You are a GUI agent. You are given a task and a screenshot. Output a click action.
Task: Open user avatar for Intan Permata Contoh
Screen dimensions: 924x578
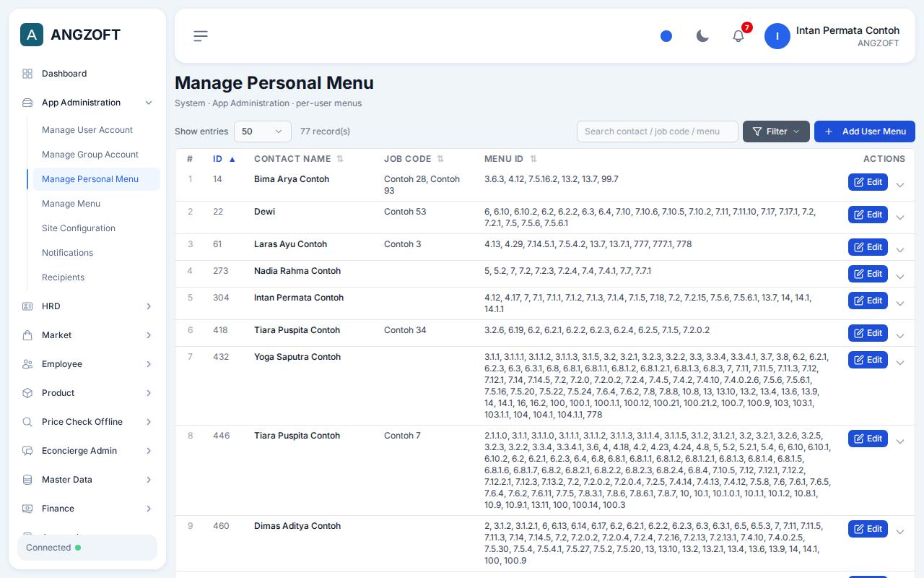pyautogui.click(x=777, y=36)
